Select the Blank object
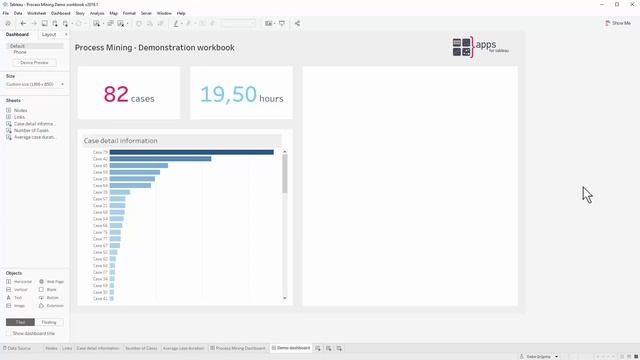The image size is (640, 360). [x=48, y=290]
